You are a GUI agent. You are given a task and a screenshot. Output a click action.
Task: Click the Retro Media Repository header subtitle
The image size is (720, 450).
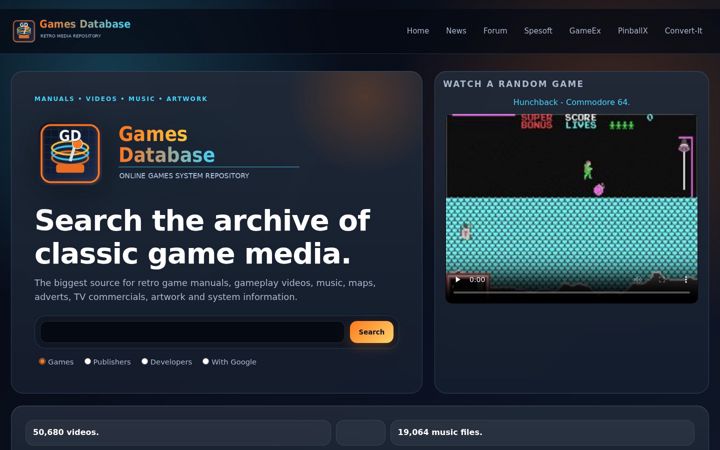pos(71,36)
